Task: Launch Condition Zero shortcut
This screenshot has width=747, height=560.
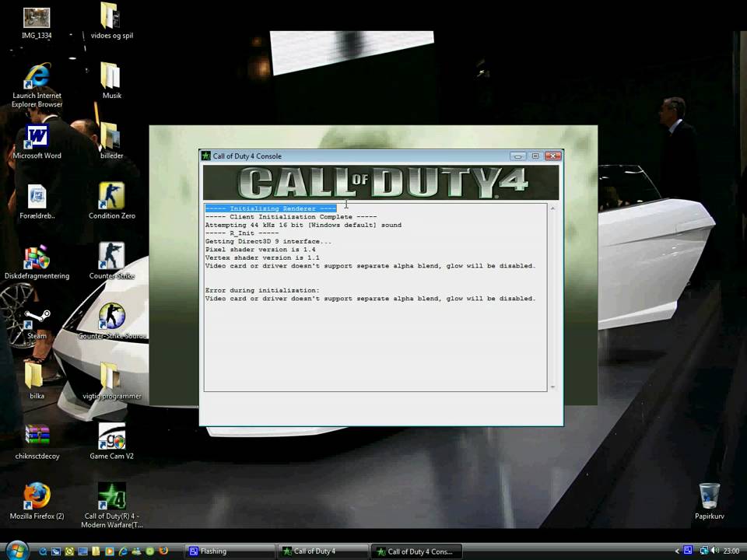Action: 111,201
